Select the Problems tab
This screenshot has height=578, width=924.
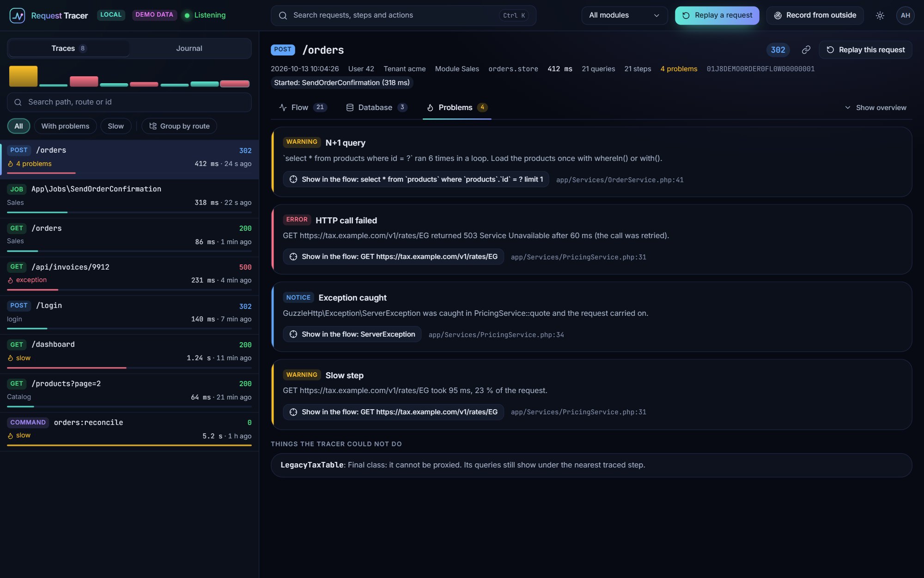click(x=457, y=107)
